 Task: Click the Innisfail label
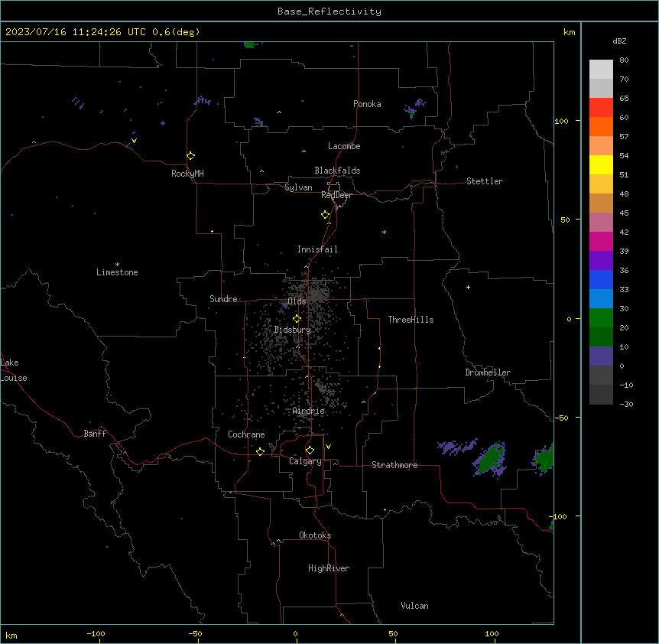pyautogui.click(x=317, y=249)
